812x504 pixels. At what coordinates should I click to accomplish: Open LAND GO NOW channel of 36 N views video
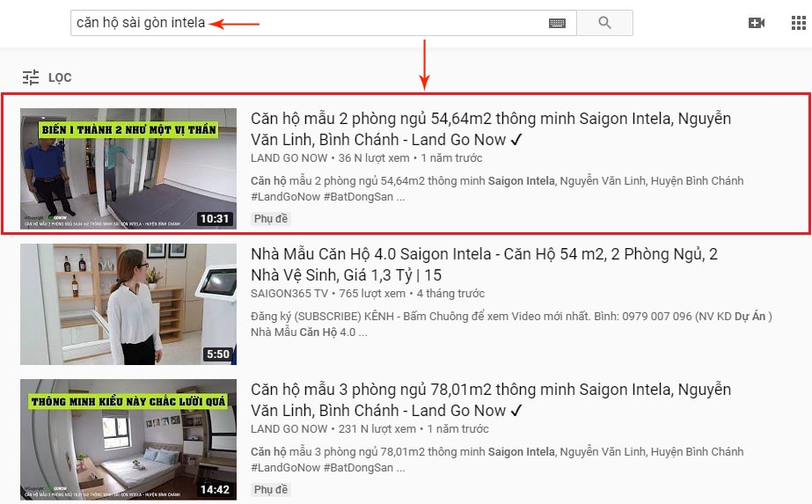point(289,158)
